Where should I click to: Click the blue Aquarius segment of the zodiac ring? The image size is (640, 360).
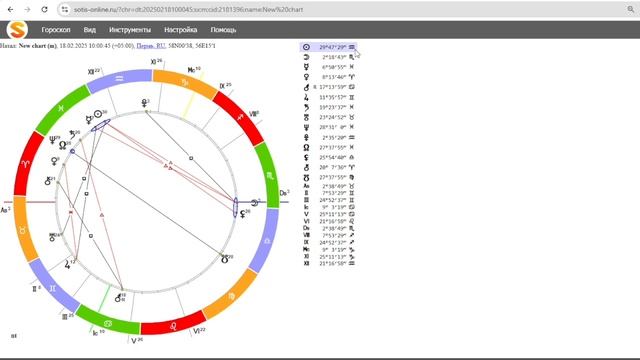tap(120, 80)
